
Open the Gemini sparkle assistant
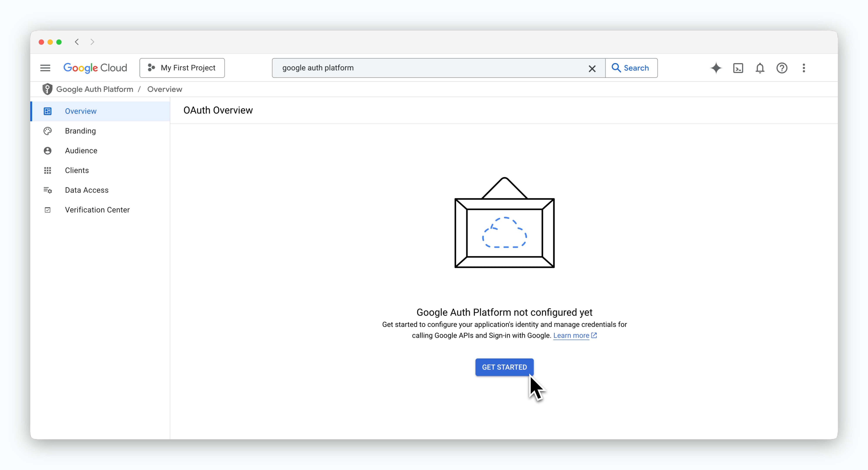(x=716, y=68)
